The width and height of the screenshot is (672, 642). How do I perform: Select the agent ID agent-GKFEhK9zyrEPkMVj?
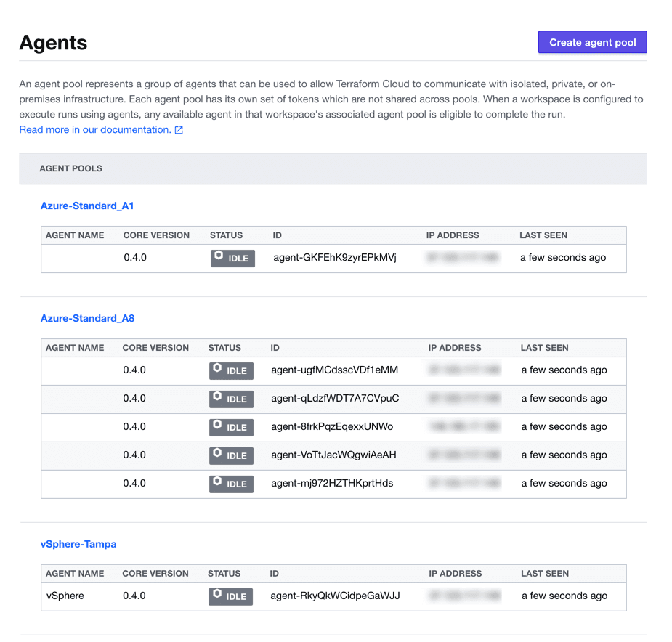(333, 258)
